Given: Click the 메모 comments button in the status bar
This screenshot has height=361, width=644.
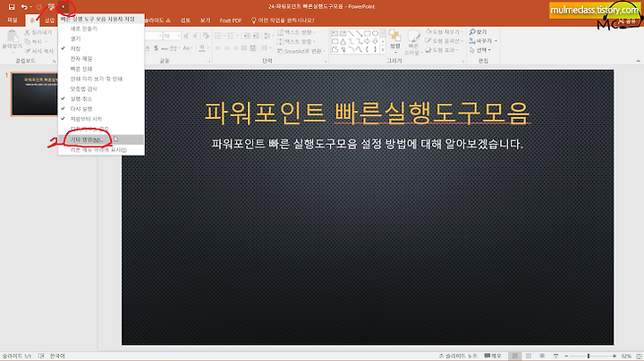Looking at the screenshot, I should pyautogui.click(x=493, y=356).
